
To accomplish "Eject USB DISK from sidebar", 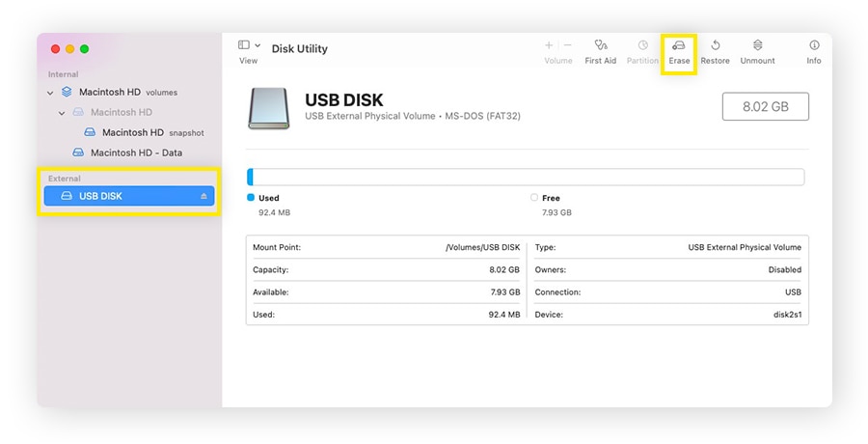I will [x=203, y=196].
